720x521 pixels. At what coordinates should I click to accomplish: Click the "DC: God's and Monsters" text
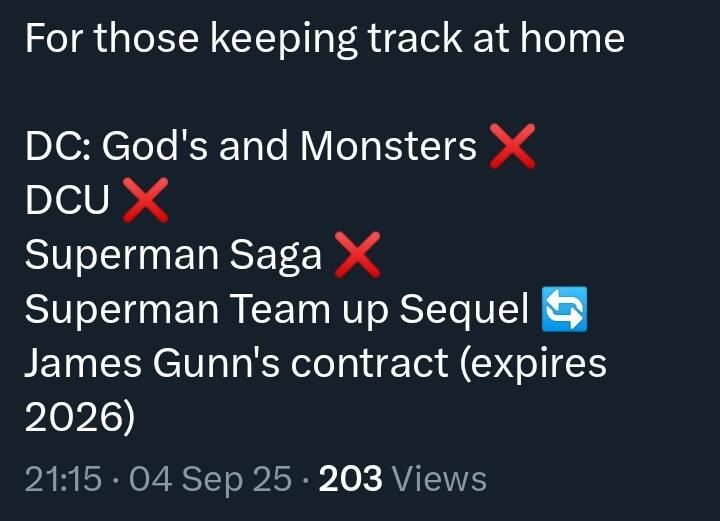coord(250,148)
